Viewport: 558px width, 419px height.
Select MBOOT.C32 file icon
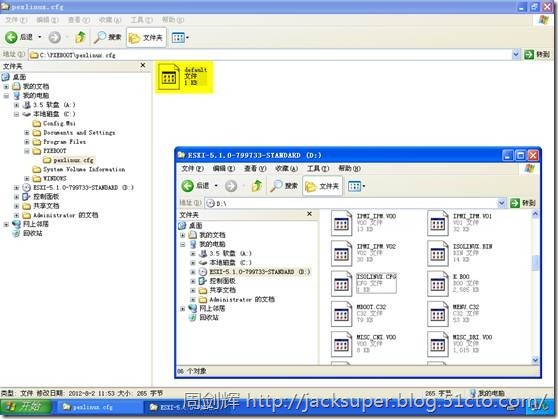click(341, 314)
